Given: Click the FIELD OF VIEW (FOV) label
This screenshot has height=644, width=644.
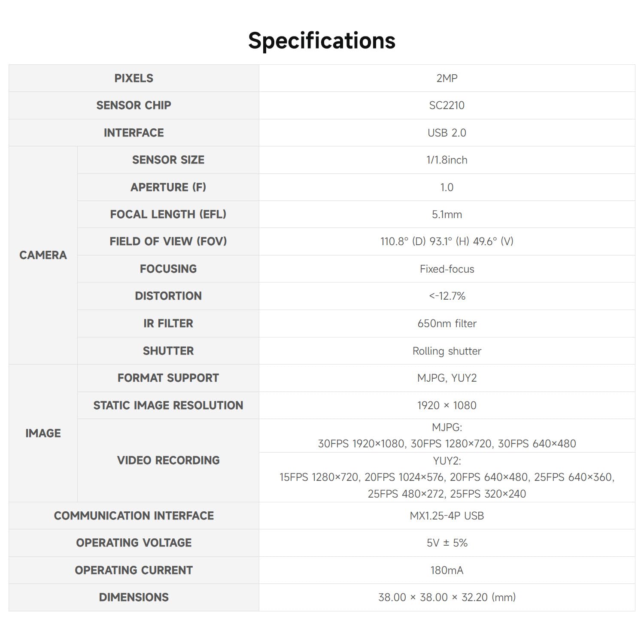Looking at the screenshot, I should pos(168,241).
